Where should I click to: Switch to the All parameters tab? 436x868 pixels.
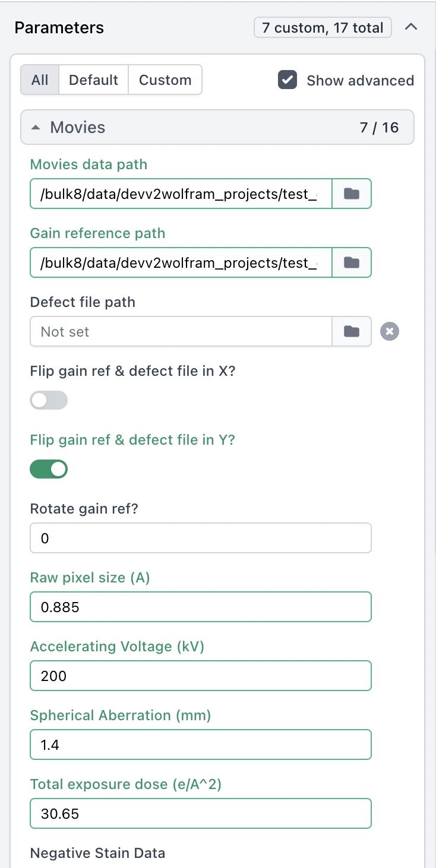point(40,80)
